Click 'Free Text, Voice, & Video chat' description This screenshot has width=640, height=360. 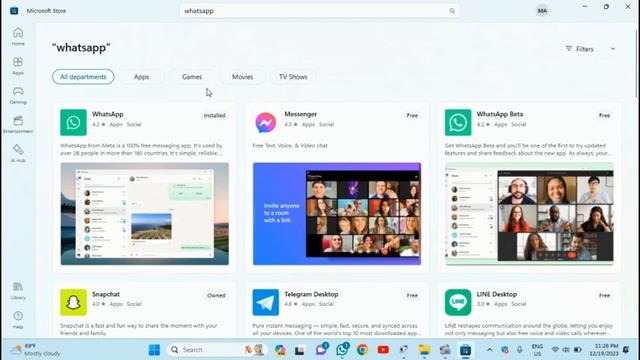pos(290,146)
